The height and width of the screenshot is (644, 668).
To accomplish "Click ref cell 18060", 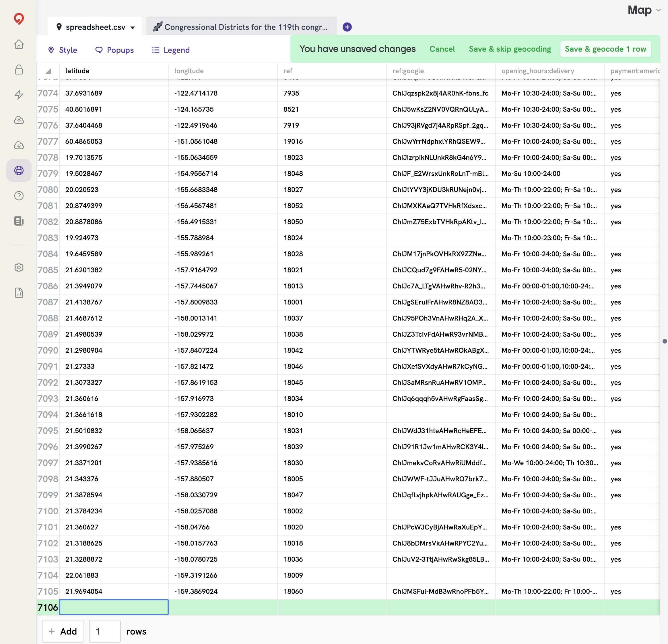I will 332,591.
